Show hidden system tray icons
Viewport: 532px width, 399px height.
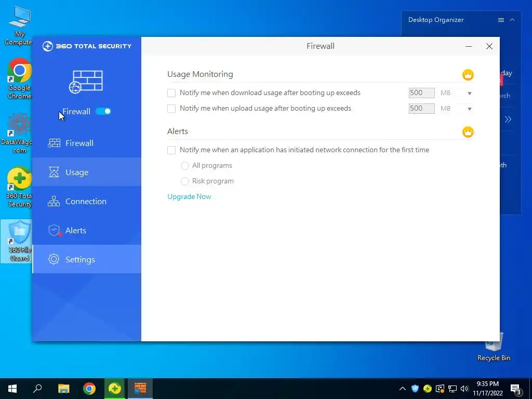point(403,389)
